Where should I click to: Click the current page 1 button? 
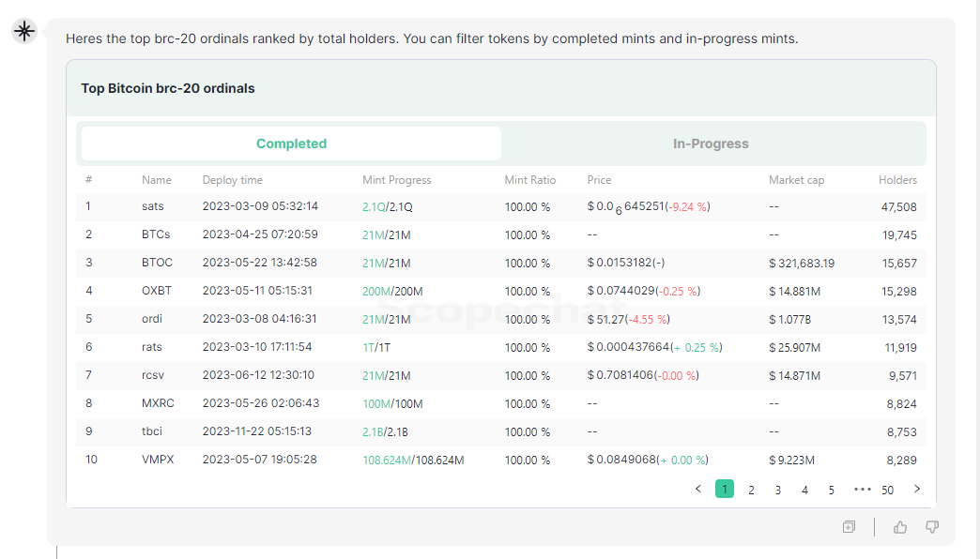click(x=725, y=490)
